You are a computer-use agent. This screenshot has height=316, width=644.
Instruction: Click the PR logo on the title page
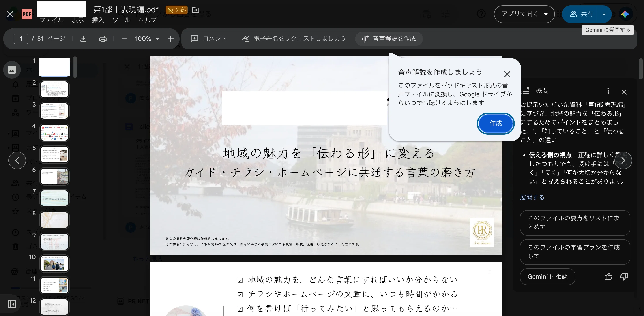482,232
